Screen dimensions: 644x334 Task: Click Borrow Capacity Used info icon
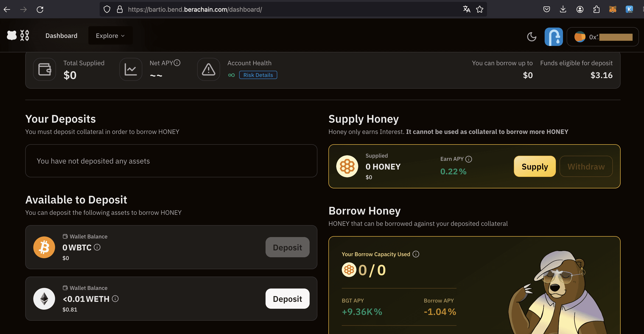coord(416,254)
